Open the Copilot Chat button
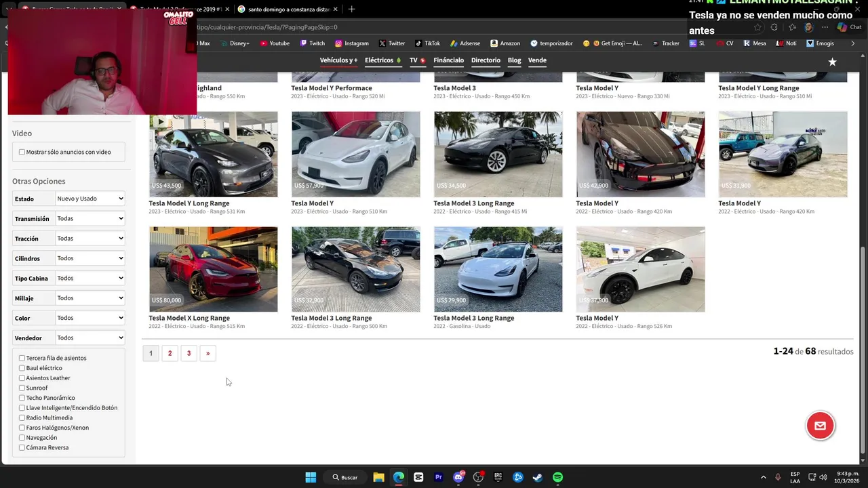Image resolution: width=868 pixels, height=488 pixels. pos(849,27)
